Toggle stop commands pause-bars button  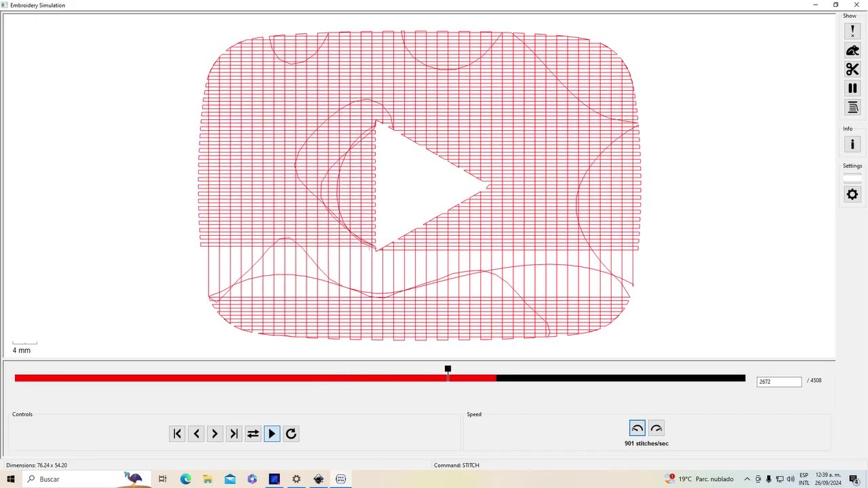852,88
